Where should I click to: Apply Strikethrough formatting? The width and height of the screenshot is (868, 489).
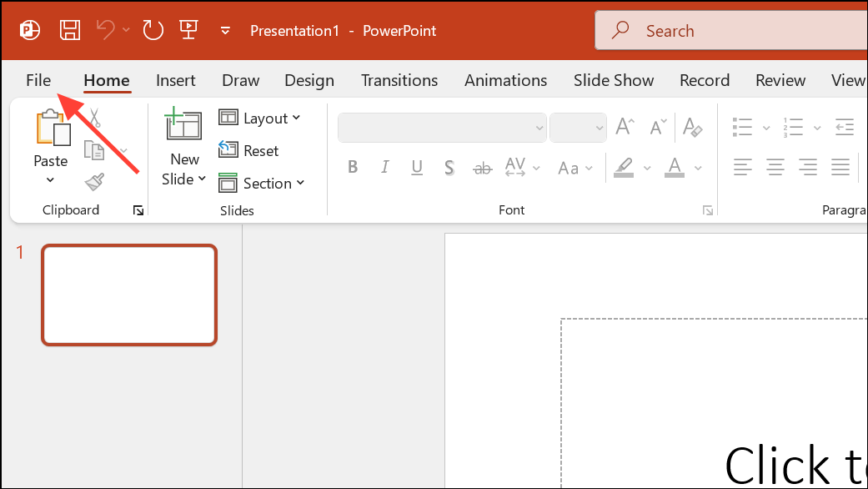[482, 167]
